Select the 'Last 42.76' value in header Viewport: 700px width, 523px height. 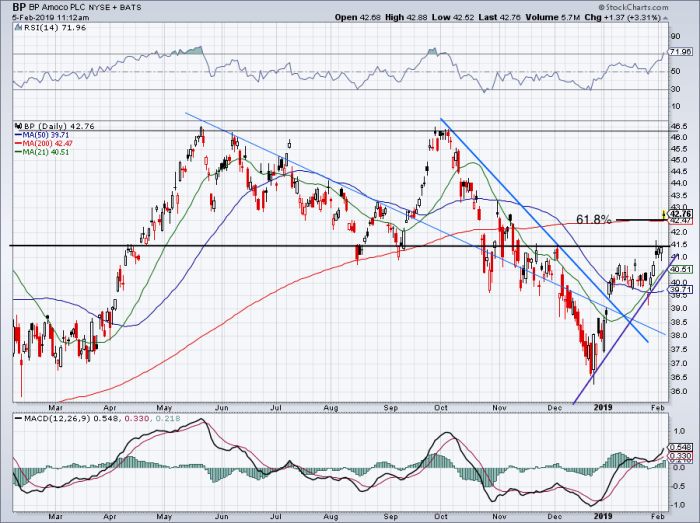tap(500, 17)
